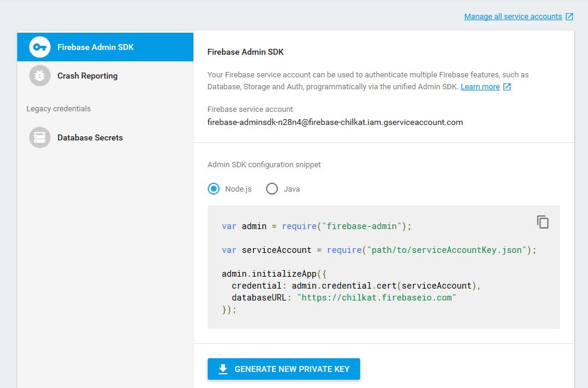The width and height of the screenshot is (588, 388).
Task: Select the Java radio button
Action: click(272, 189)
